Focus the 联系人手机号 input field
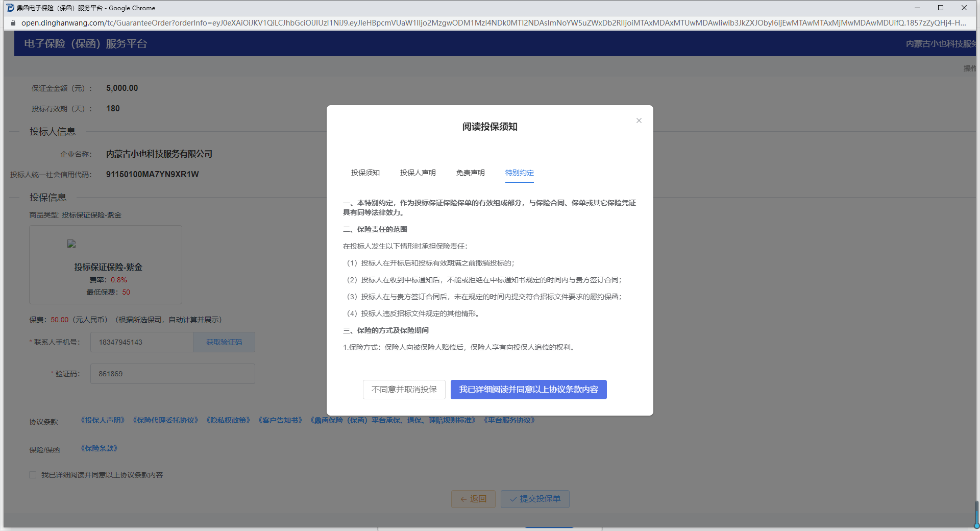The height and width of the screenshot is (531, 980). click(x=142, y=342)
